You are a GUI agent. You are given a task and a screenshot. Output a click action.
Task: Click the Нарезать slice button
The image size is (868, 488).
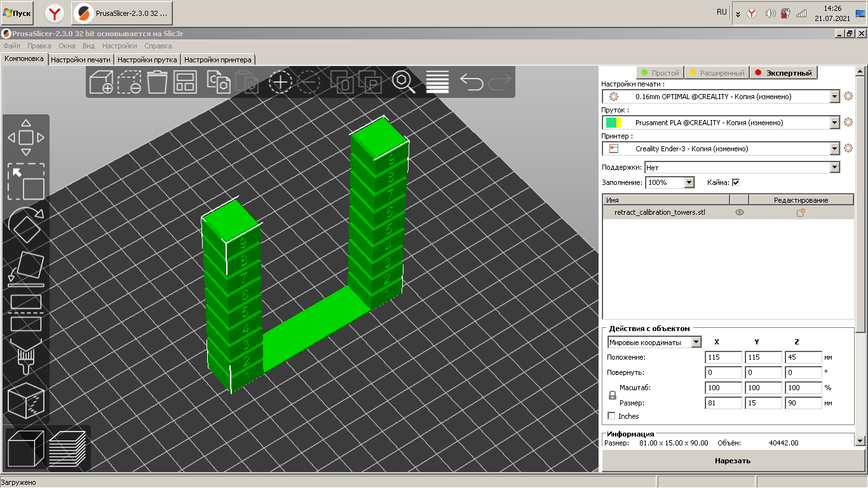coord(732,461)
